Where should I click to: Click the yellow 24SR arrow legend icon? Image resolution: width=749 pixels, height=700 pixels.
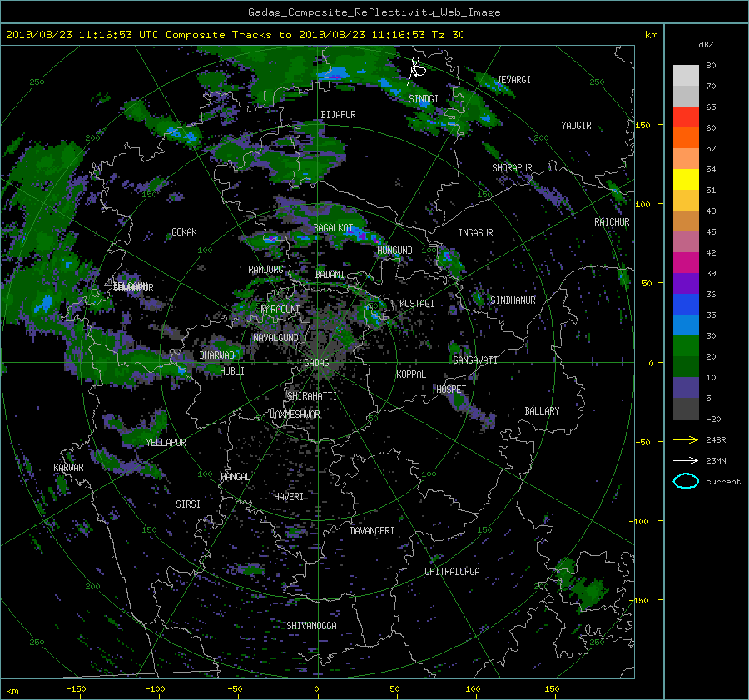(686, 439)
